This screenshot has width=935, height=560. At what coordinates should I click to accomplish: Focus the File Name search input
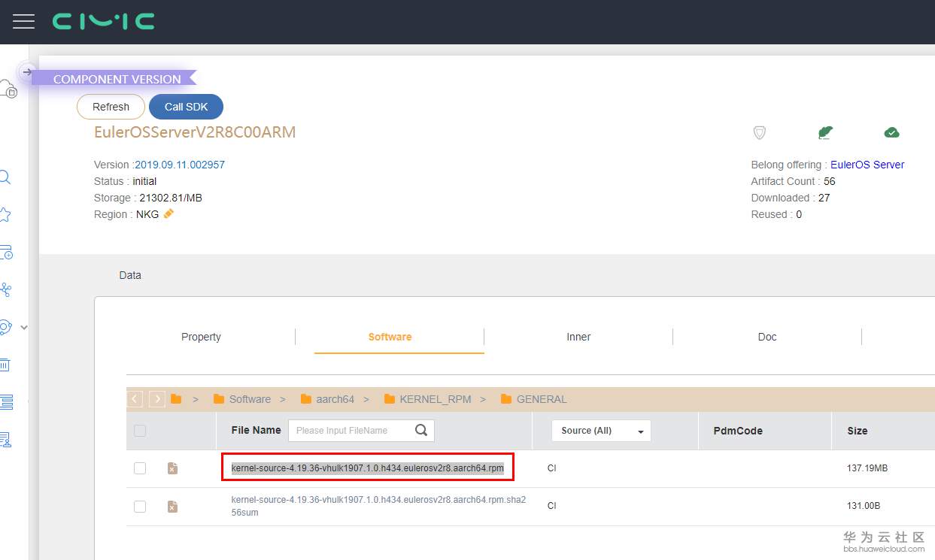[350, 431]
